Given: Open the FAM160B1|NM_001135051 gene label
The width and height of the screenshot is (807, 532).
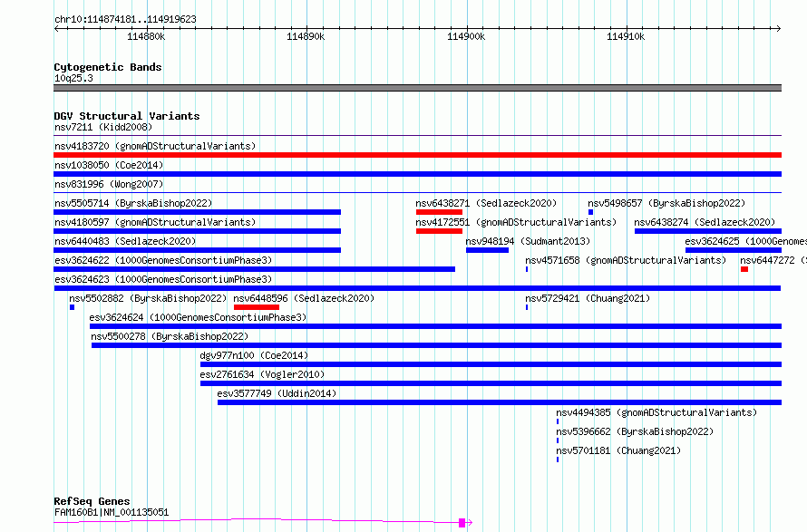Looking at the screenshot, I should (x=112, y=512).
